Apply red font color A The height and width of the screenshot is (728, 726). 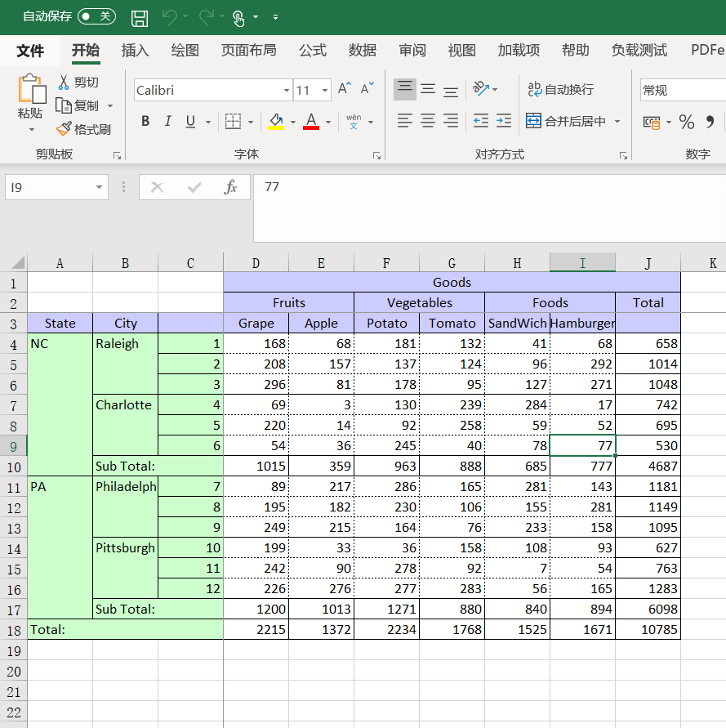(311, 122)
